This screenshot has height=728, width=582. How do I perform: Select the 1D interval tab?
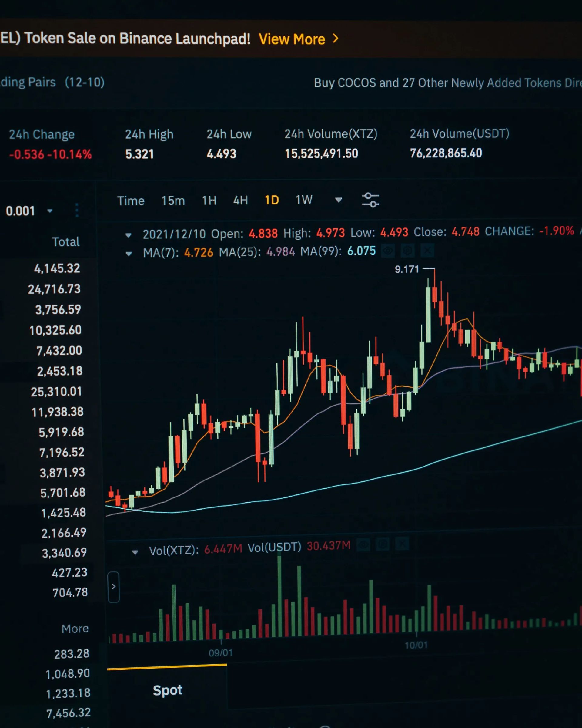point(272,200)
